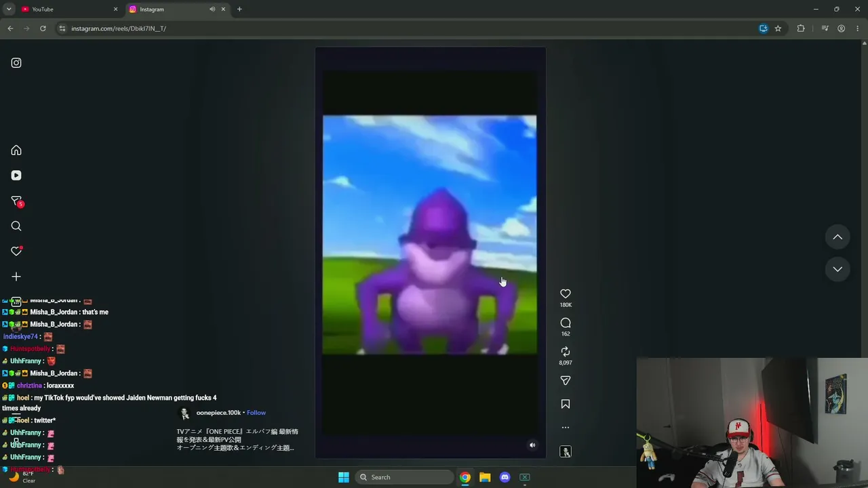The image size is (868, 488).
Task: View site information for instagram.com
Action: click(62, 28)
